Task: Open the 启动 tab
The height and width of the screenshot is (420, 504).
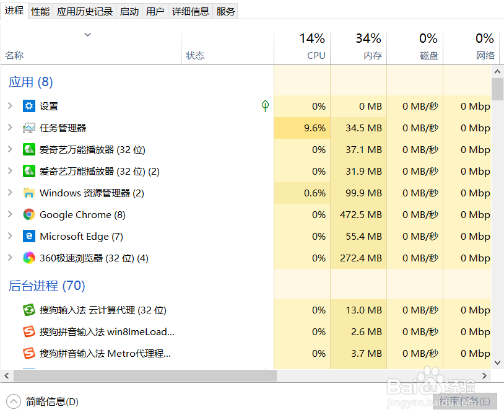Action: click(x=129, y=12)
